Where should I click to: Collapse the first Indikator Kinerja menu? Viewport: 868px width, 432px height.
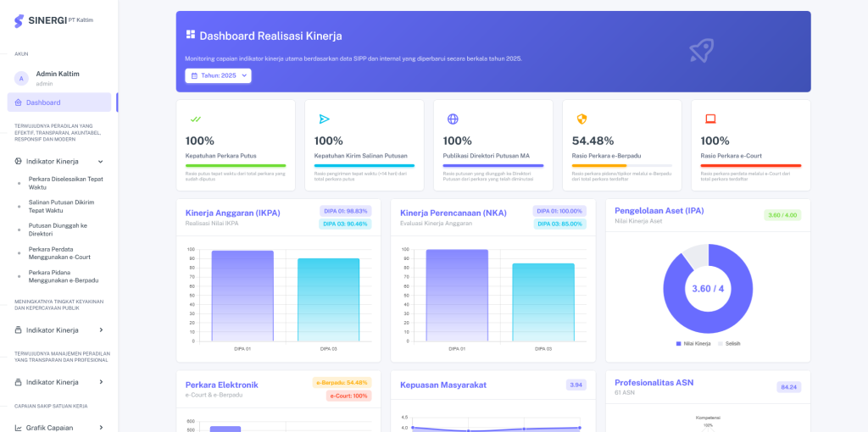click(x=59, y=162)
